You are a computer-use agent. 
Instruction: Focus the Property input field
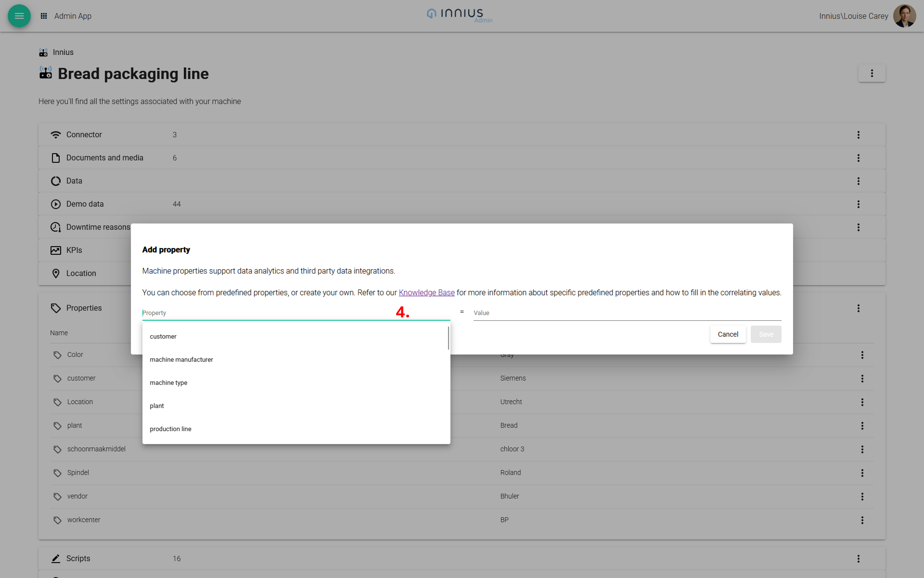(296, 313)
